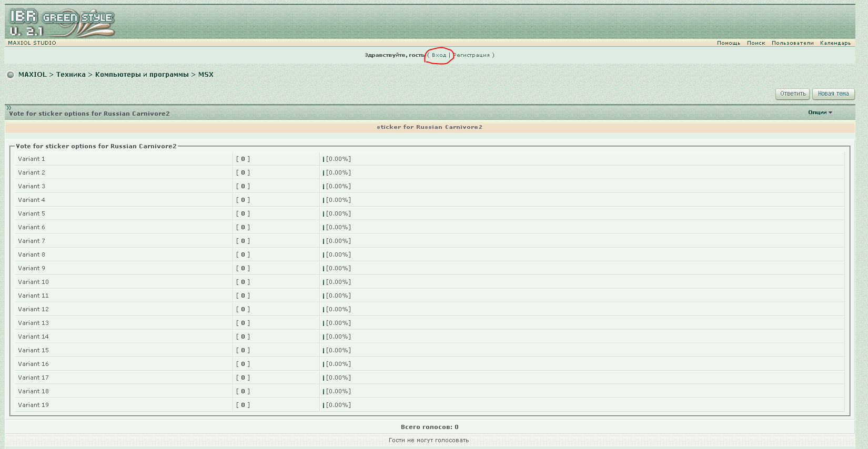Open Компьютеры и программы breadcrumb link

[x=142, y=75]
